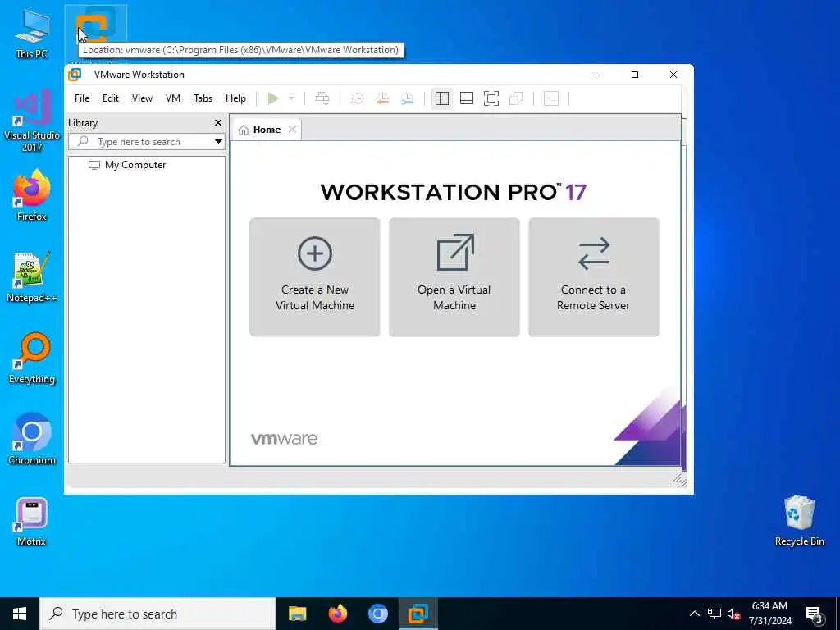Open the Manage Snapshots toolbar icon
This screenshot has width=840, height=630.
point(407,98)
